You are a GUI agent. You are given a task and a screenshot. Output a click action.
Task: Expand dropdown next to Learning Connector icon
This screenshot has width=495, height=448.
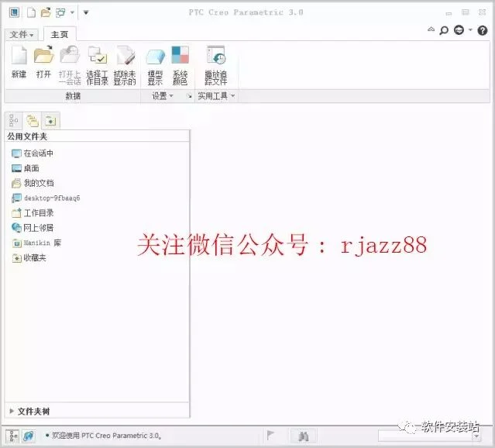(470, 30)
